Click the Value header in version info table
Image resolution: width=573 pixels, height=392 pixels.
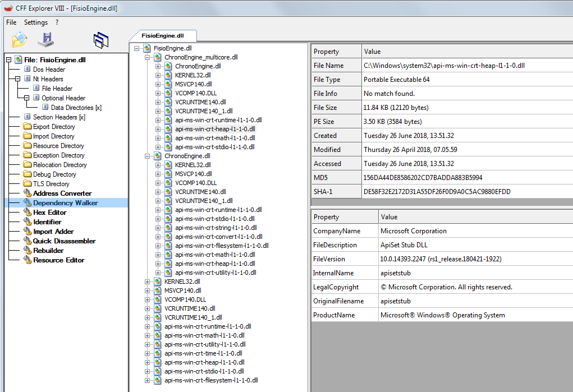pyautogui.click(x=476, y=217)
